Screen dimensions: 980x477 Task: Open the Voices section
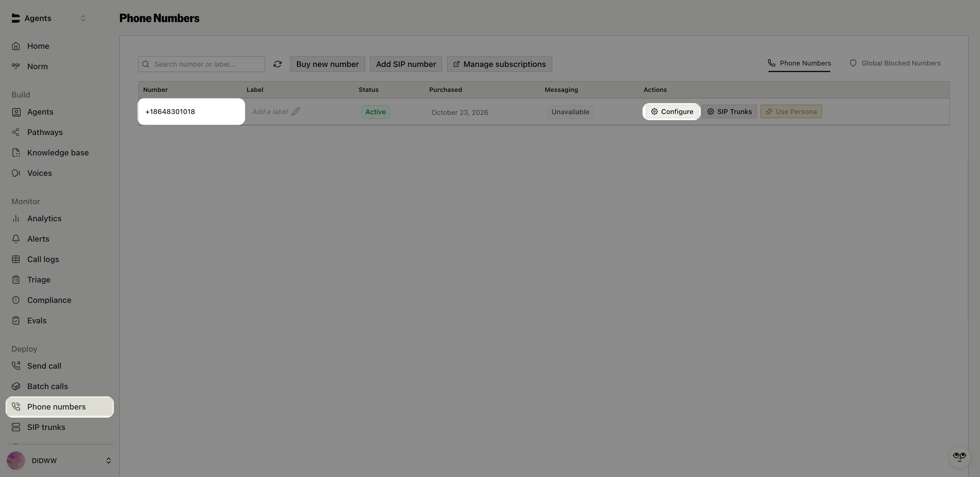pyautogui.click(x=59, y=173)
